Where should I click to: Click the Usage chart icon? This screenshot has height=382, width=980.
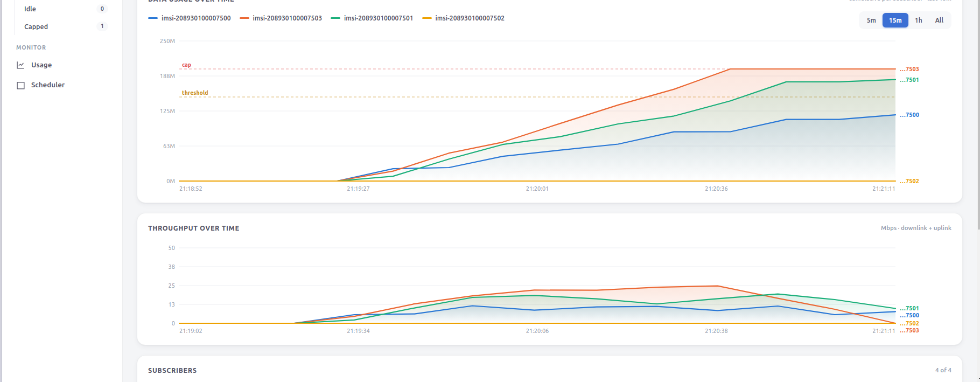pos(21,65)
